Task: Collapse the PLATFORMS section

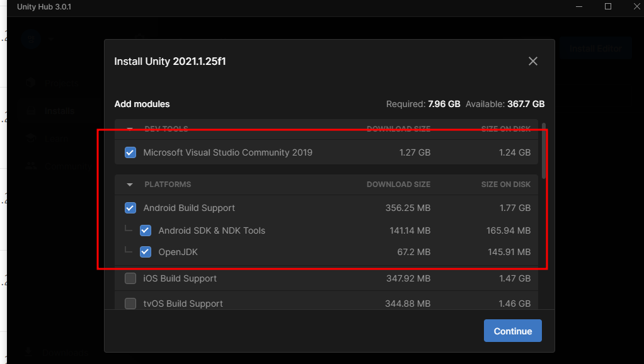Action: (x=130, y=185)
